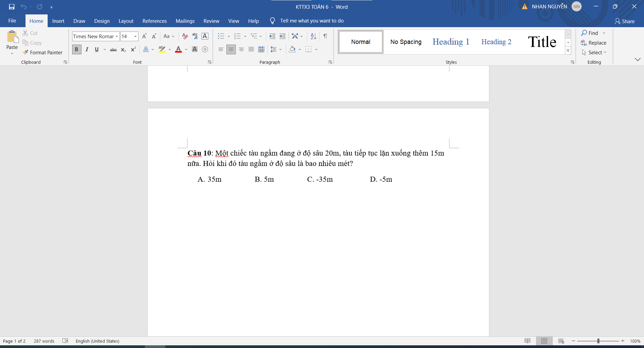Apply character shading icon
The height and width of the screenshot is (348, 644).
click(x=195, y=49)
